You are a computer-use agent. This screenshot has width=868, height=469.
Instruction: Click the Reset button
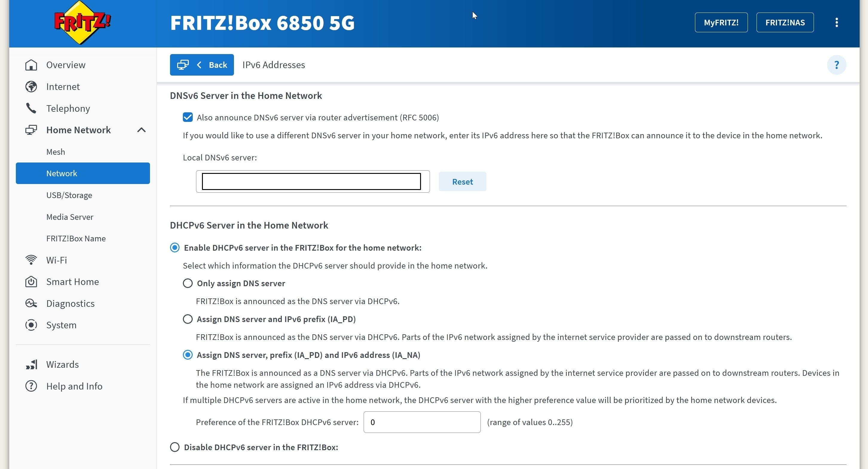point(462,182)
